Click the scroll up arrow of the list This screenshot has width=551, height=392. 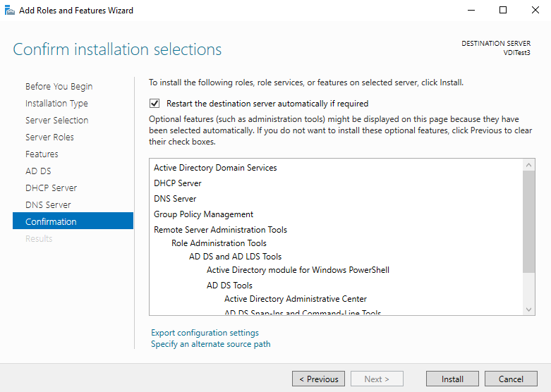click(529, 165)
